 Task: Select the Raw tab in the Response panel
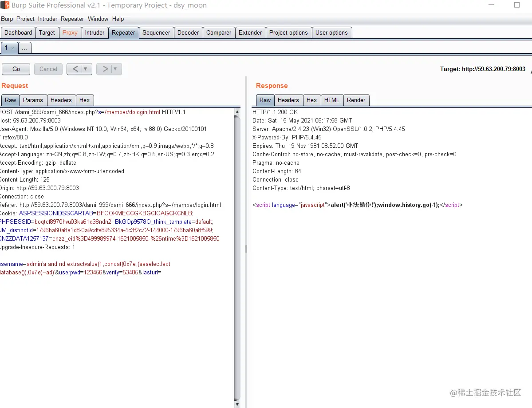pyautogui.click(x=265, y=100)
